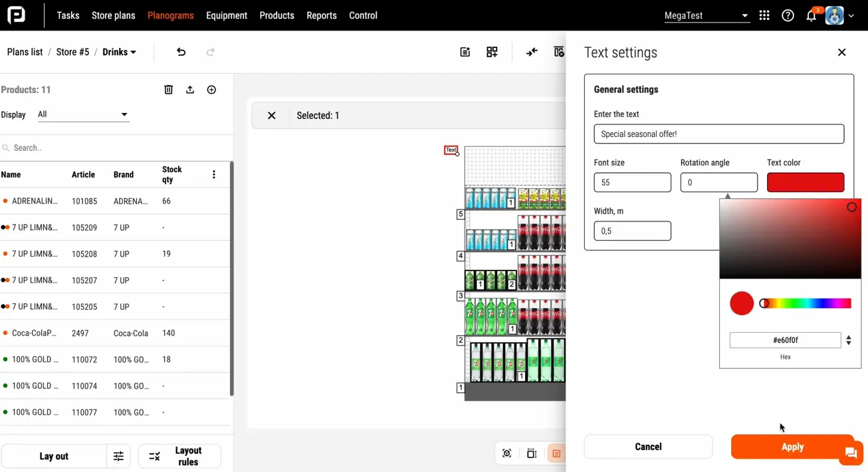Click the add product plus icon

coord(211,89)
